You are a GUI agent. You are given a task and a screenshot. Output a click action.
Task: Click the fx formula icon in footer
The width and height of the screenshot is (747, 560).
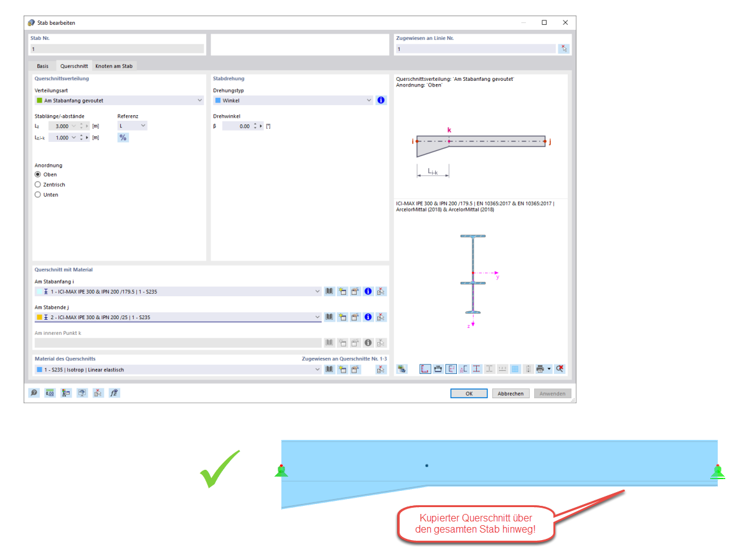(114, 393)
